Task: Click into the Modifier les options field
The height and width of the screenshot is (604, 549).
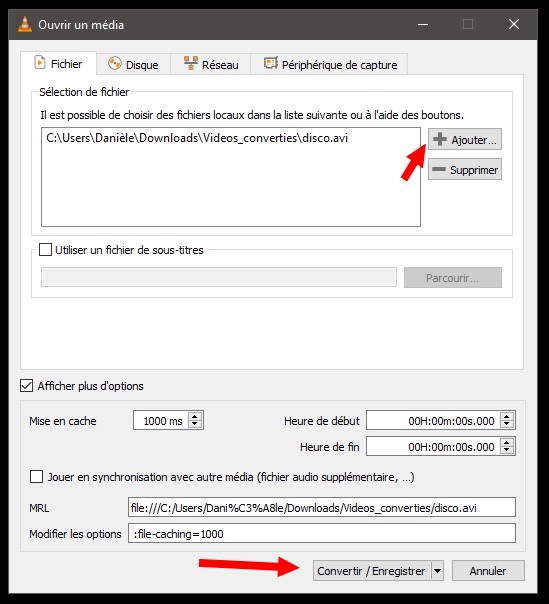Action: pyautogui.click(x=322, y=534)
